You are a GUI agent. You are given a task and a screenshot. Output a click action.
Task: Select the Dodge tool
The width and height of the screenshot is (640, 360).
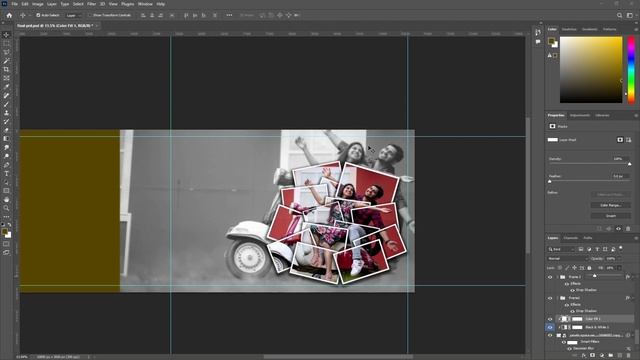6,156
